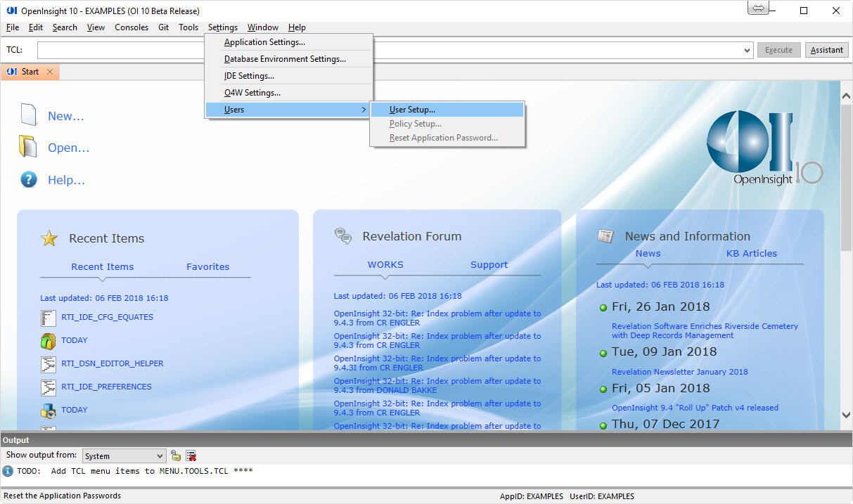Click the Revelation Forum chat bubbles icon
The image size is (853, 504).
[343, 236]
